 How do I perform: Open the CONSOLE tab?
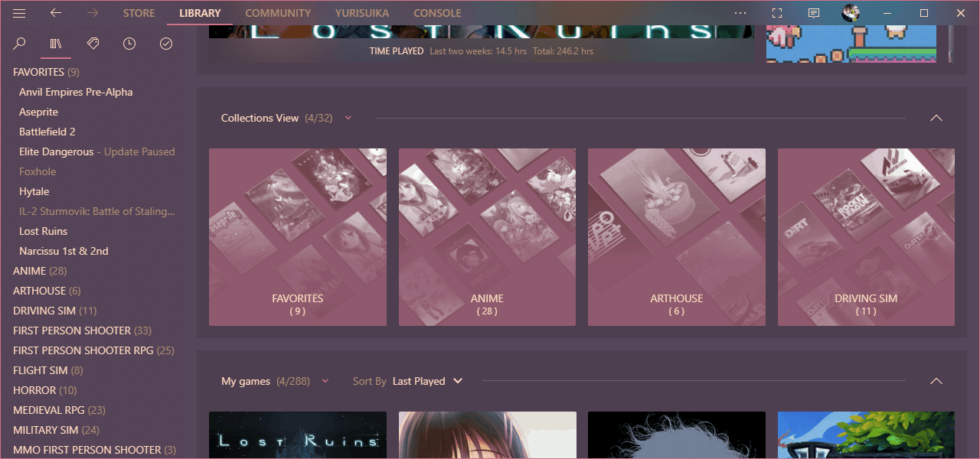[x=437, y=13]
